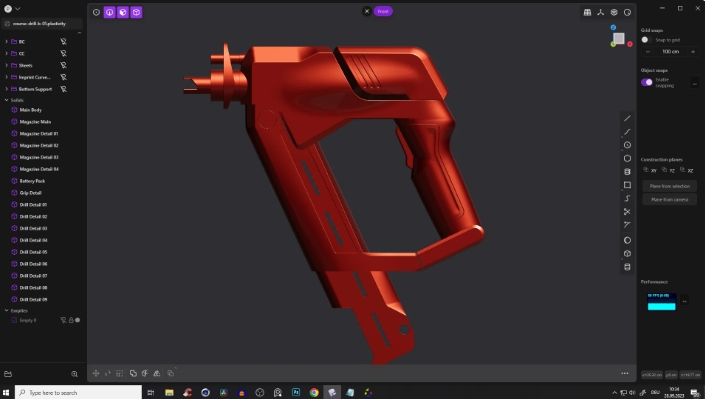Toggle selectability of Sheets group
The height and width of the screenshot is (399, 705).
point(63,65)
